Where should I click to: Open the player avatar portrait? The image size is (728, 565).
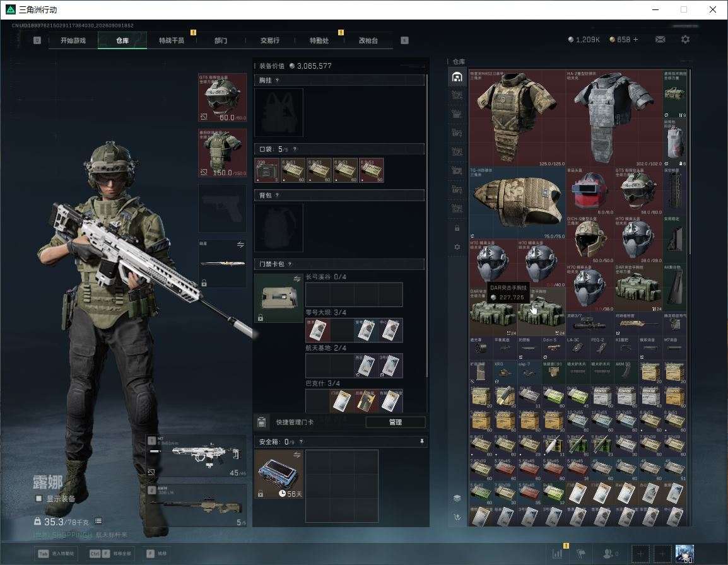tap(684, 554)
